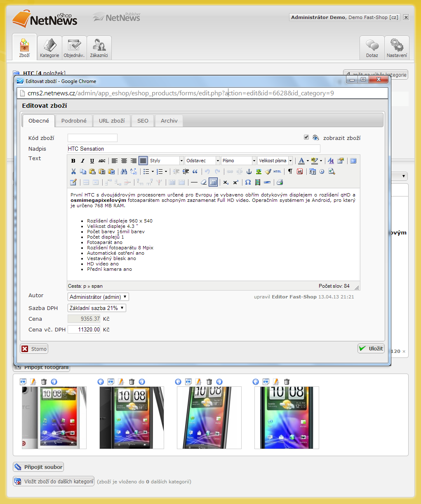Edit the second photo with pencil icon
This screenshot has width=421, height=504.
[x=121, y=382]
